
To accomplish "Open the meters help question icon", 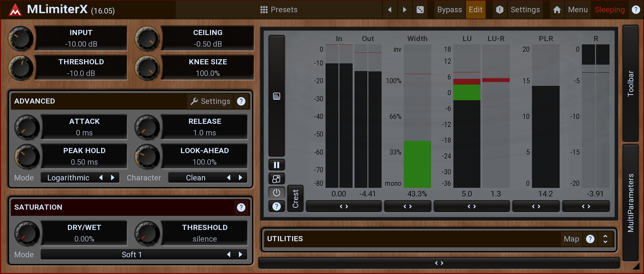I will pos(277,206).
